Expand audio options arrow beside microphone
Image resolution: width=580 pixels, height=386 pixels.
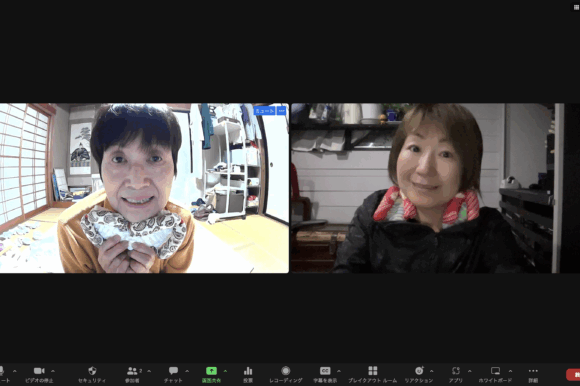pos(14,371)
